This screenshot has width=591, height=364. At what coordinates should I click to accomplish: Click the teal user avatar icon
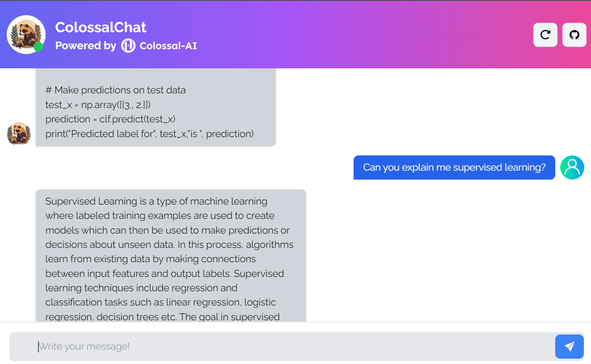pos(572,167)
